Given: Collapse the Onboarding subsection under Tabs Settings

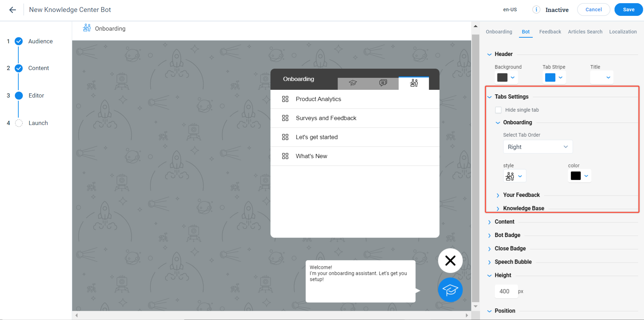Looking at the screenshot, I should point(498,123).
